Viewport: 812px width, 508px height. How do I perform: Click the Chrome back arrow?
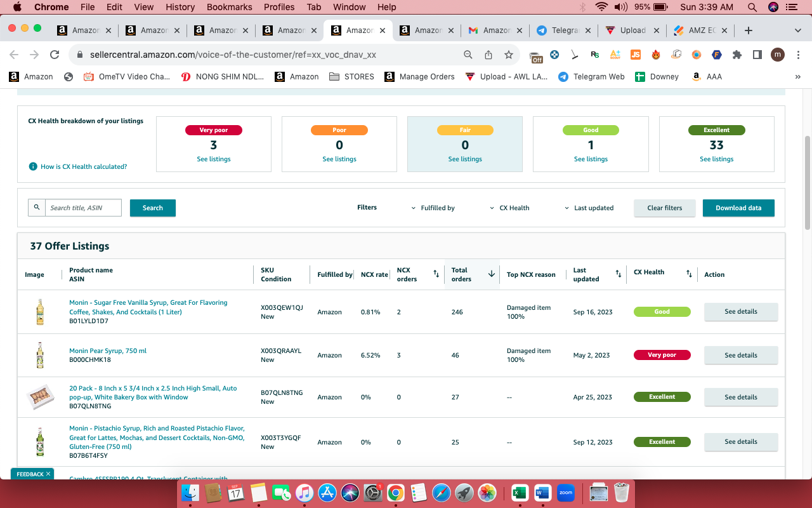[14, 55]
